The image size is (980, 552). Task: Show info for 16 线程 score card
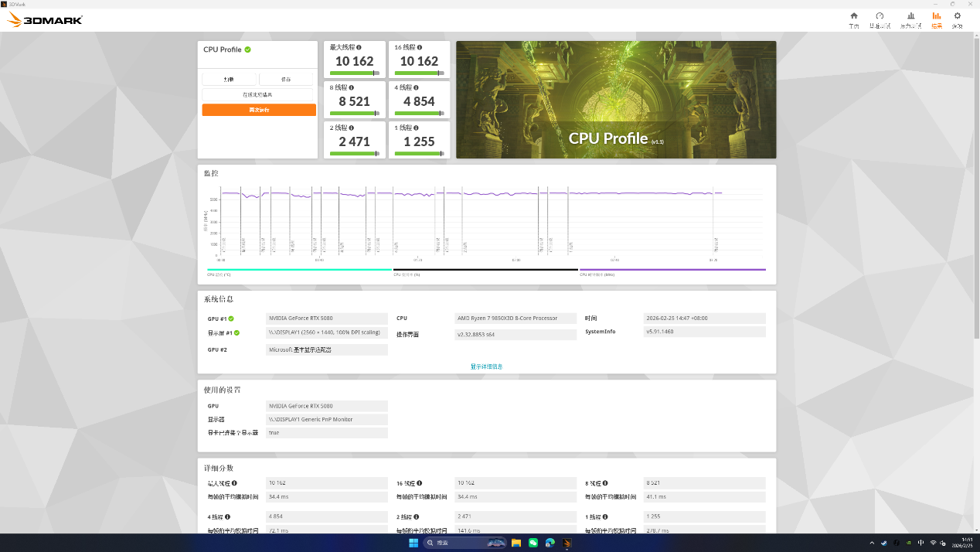point(419,47)
